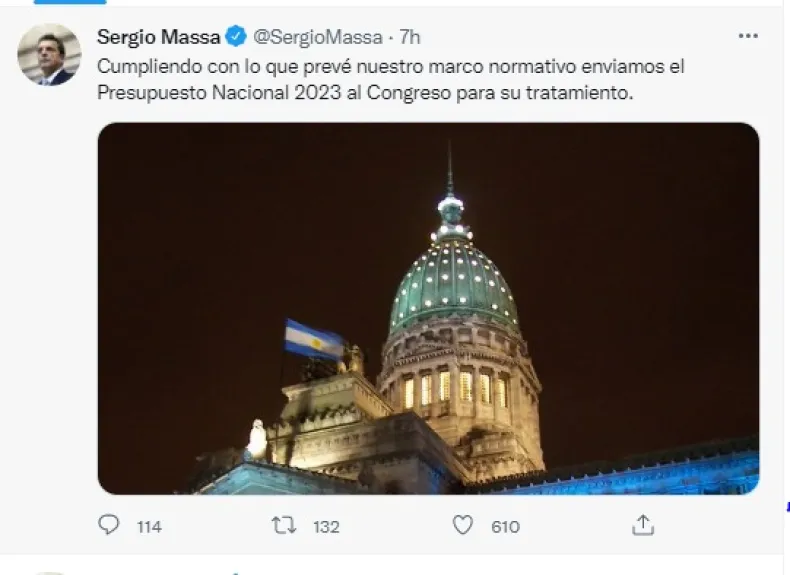The width and height of the screenshot is (790, 575).
Task: Retweet the Sergio Massa post
Action: [x=284, y=525]
